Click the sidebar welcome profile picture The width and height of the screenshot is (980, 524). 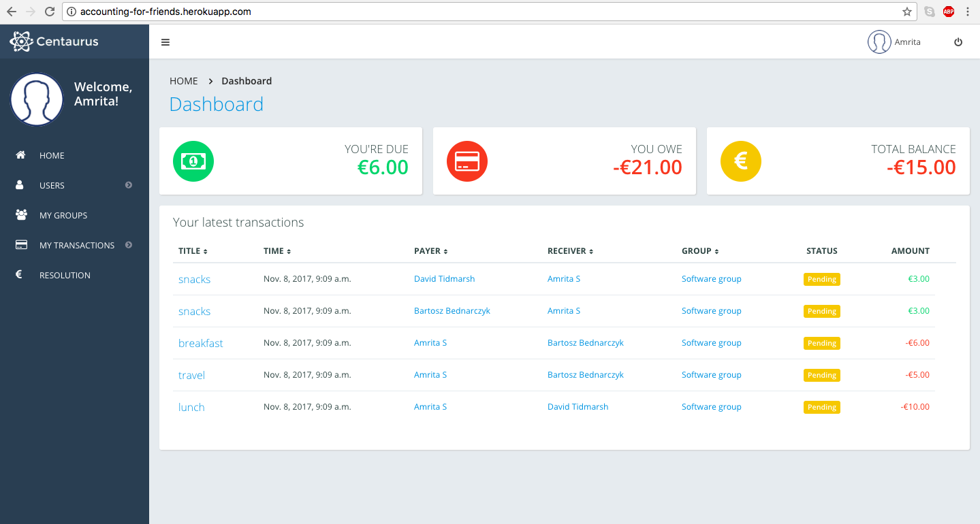coord(37,99)
